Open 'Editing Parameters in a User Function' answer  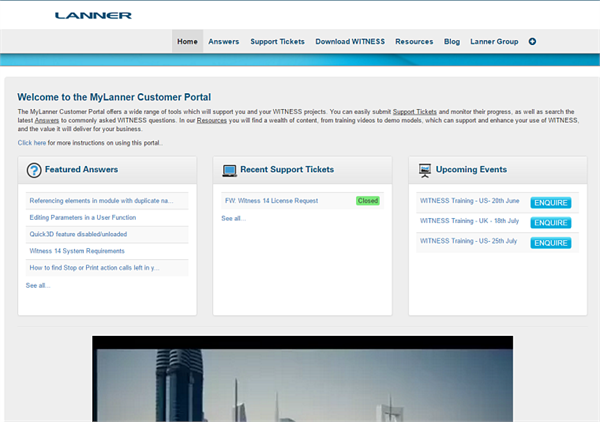pyautogui.click(x=83, y=217)
